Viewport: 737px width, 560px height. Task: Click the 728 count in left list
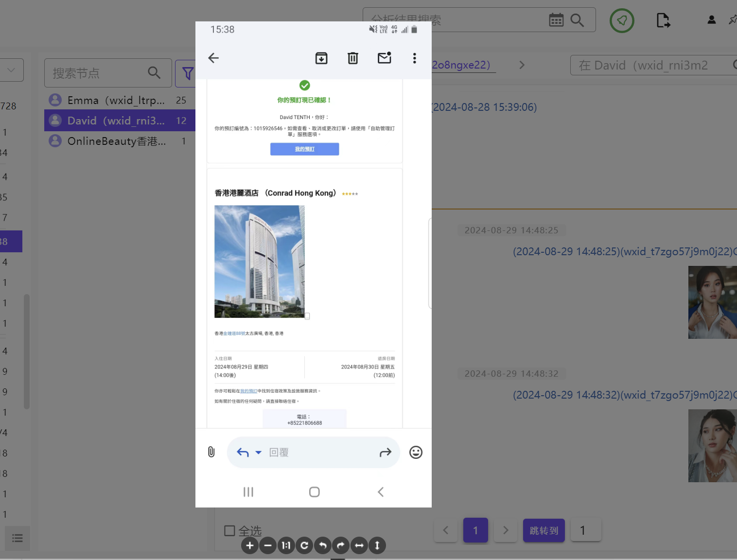point(8,106)
